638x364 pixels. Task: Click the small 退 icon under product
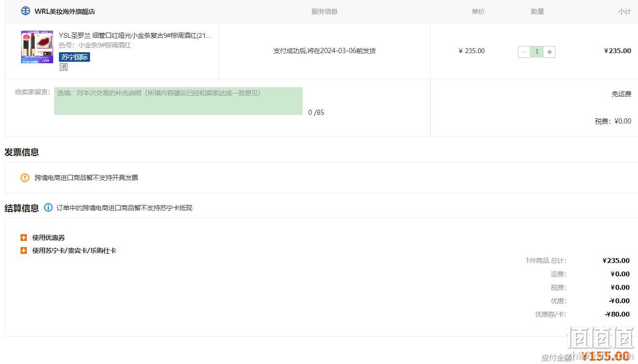tap(63, 67)
